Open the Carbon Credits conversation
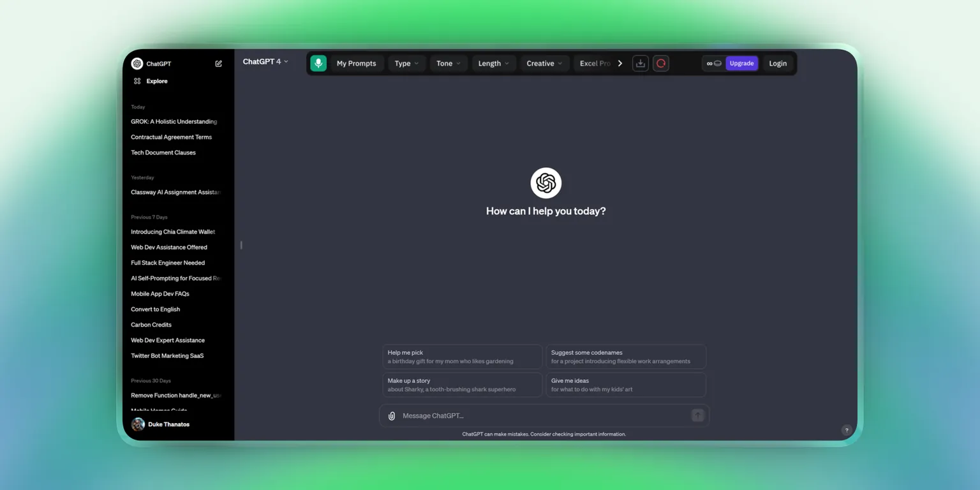Image resolution: width=980 pixels, height=490 pixels. (151, 325)
